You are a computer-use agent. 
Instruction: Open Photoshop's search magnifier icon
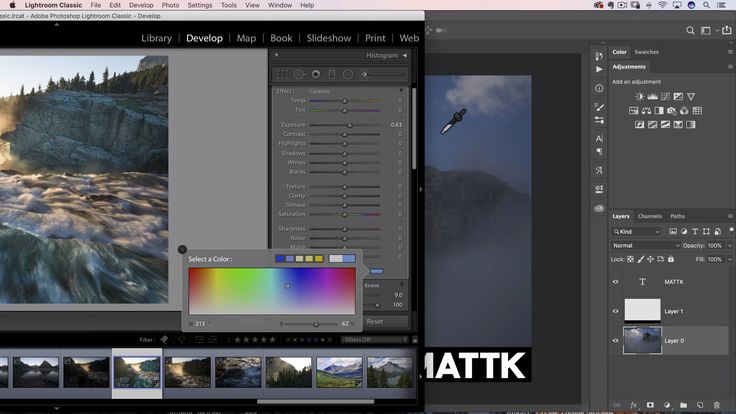tap(690, 31)
